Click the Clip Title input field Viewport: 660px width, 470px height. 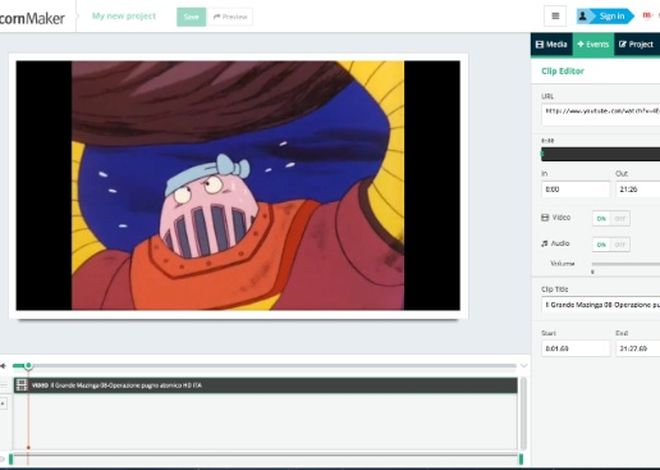(600, 305)
